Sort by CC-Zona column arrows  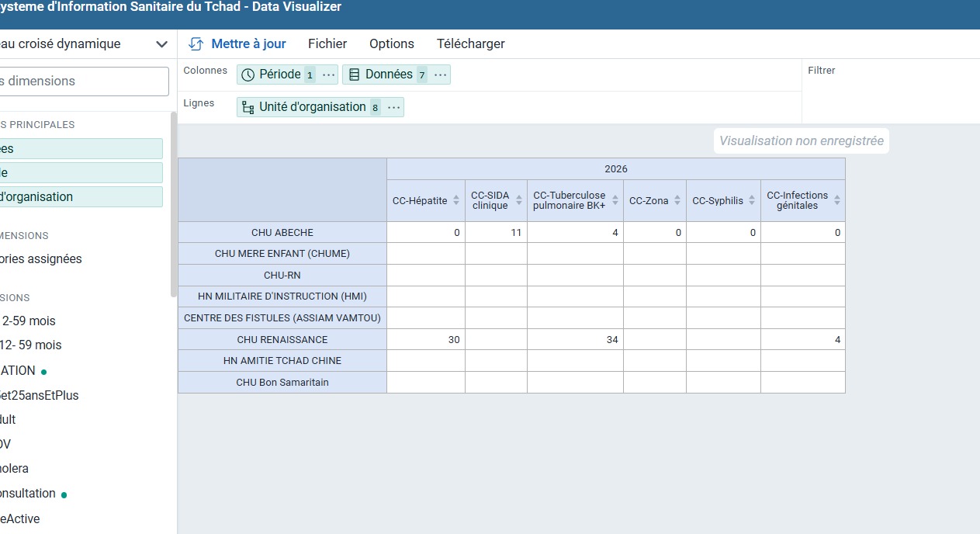[x=677, y=201]
